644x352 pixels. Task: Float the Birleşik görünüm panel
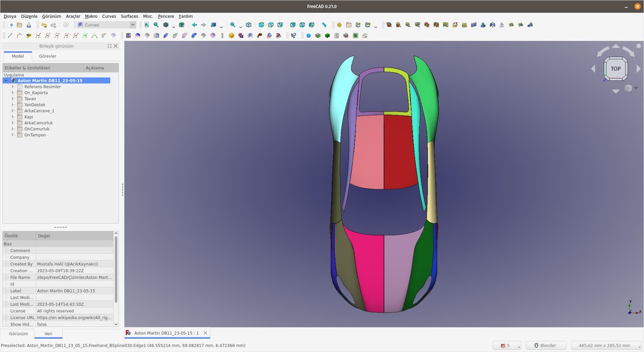[x=109, y=46]
